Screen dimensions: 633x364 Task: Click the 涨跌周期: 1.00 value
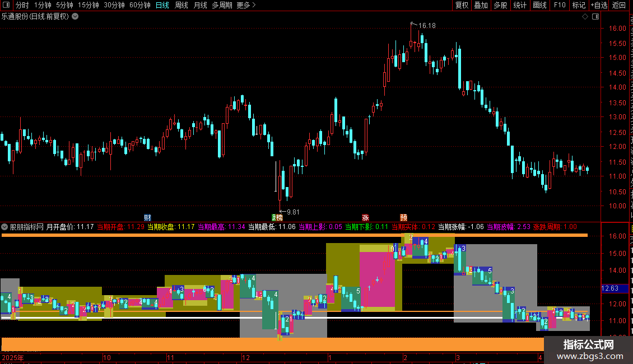pyautogui.click(x=555, y=227)
